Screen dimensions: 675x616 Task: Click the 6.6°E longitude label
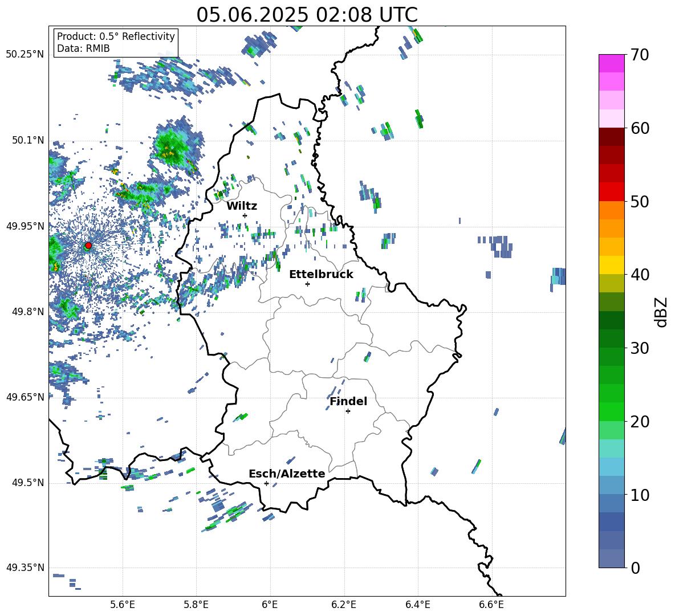click(x=491, y=605)
